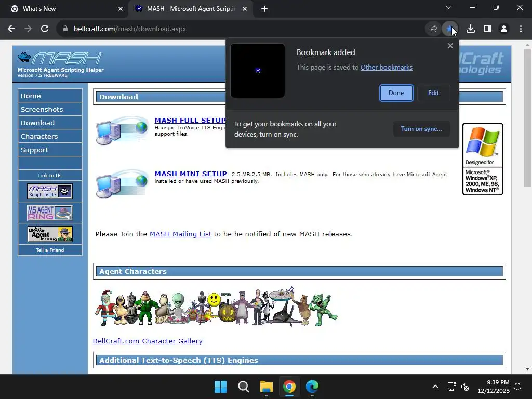Screen dimensions: 532x399
Task: Open the Windows Start menu
Action: (220, 387)
